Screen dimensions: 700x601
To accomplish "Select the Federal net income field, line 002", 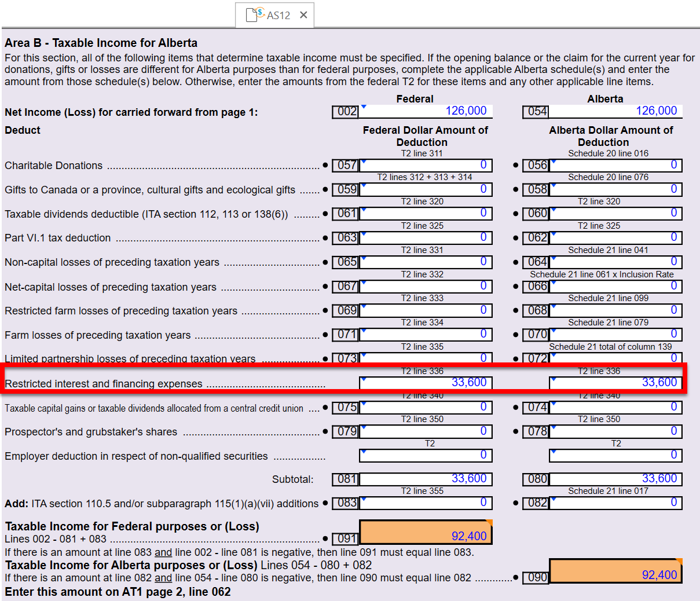I will (426, 111).
